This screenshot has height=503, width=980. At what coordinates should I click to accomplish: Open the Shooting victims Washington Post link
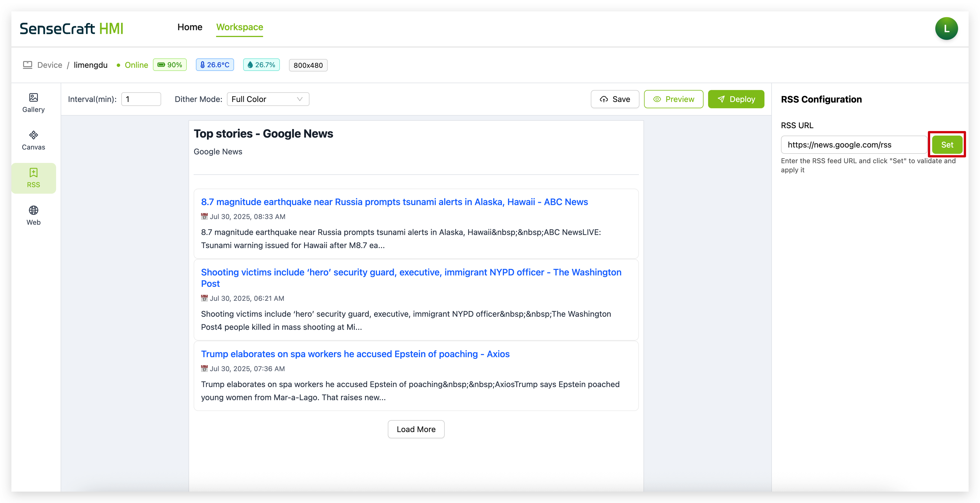click(411, 278)
